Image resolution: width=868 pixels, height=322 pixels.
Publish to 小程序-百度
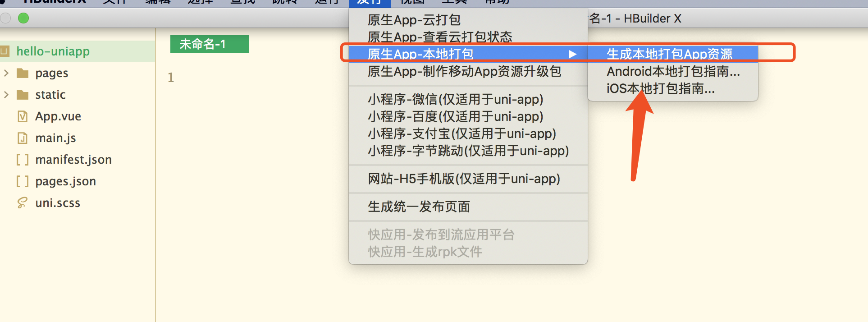468,116
